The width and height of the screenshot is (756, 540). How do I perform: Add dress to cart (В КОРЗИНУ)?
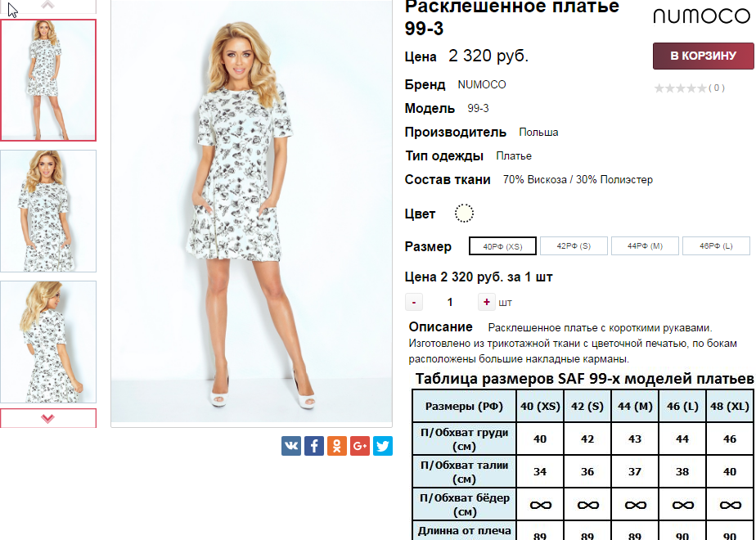coord(704,56)
